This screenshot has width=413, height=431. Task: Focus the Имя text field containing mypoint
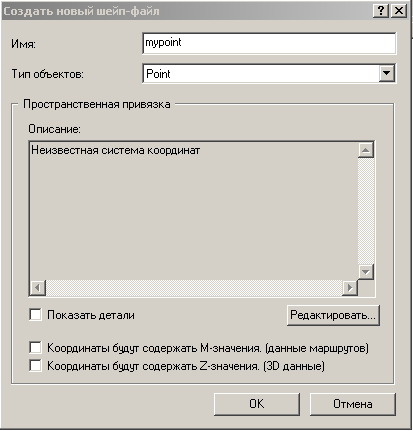pos(269,43)
